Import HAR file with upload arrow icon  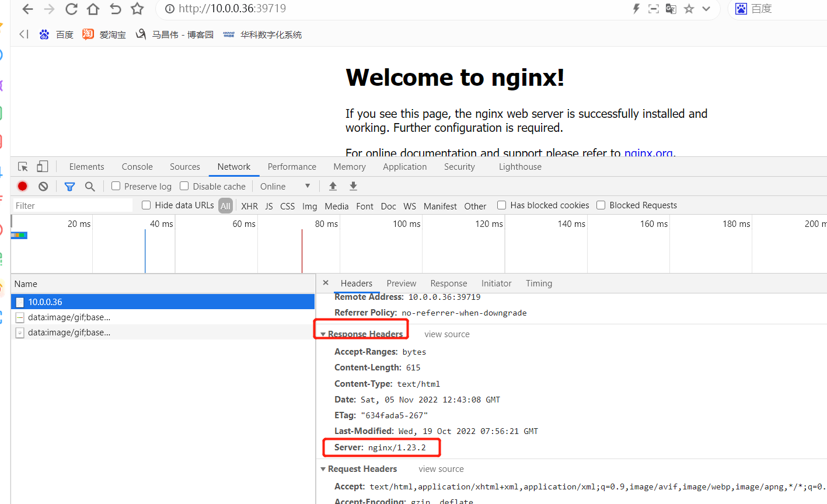333,186
